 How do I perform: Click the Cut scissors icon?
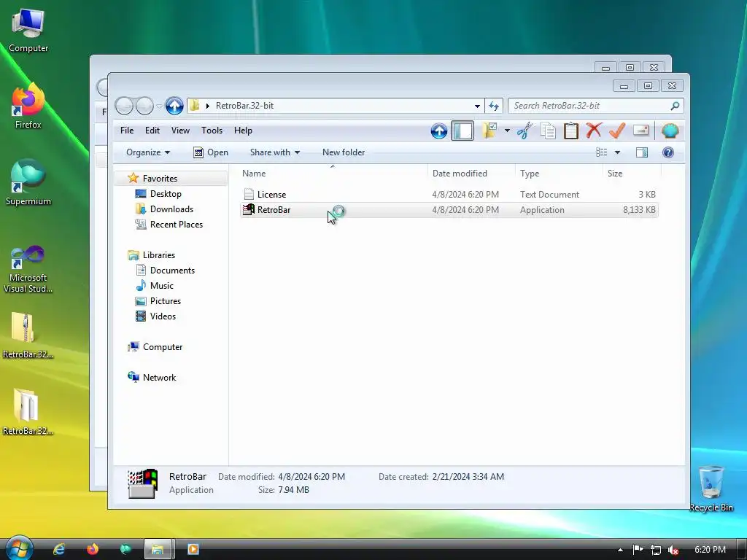(525, 131)
